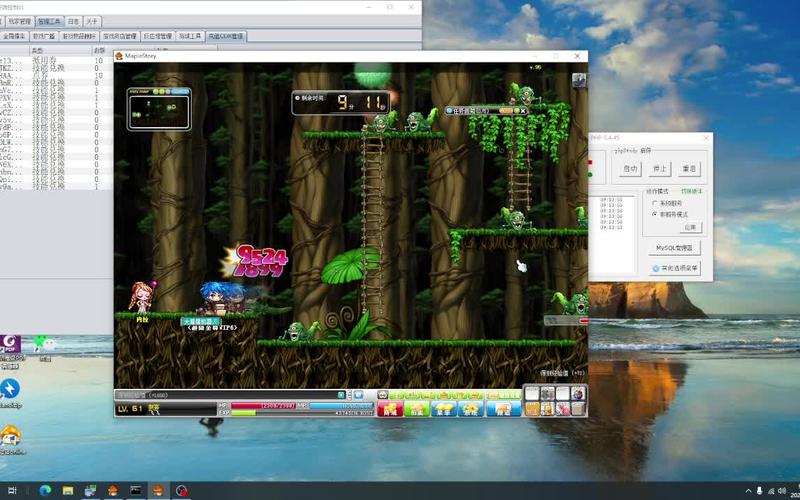This screenshot has height=500, width=800.
Task: Open Microsoft Edge from the taskbar
Action: tap(45, 490)
